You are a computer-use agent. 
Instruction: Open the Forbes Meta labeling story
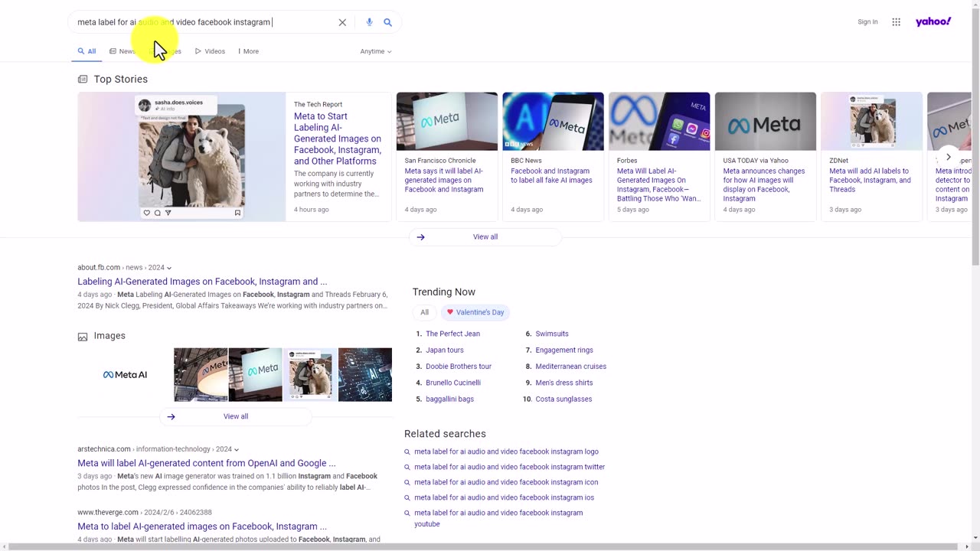tap(658, 185)
